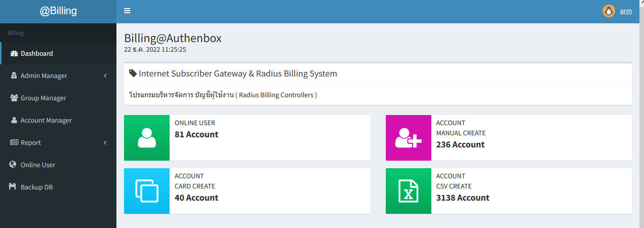Click the penguin user avatar
The image size is (644, 228).
(609, 11)
